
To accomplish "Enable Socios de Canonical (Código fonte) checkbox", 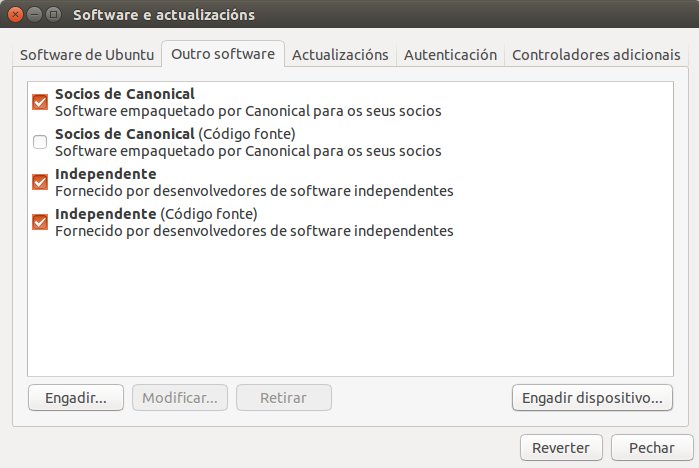I will click(40, 142).
